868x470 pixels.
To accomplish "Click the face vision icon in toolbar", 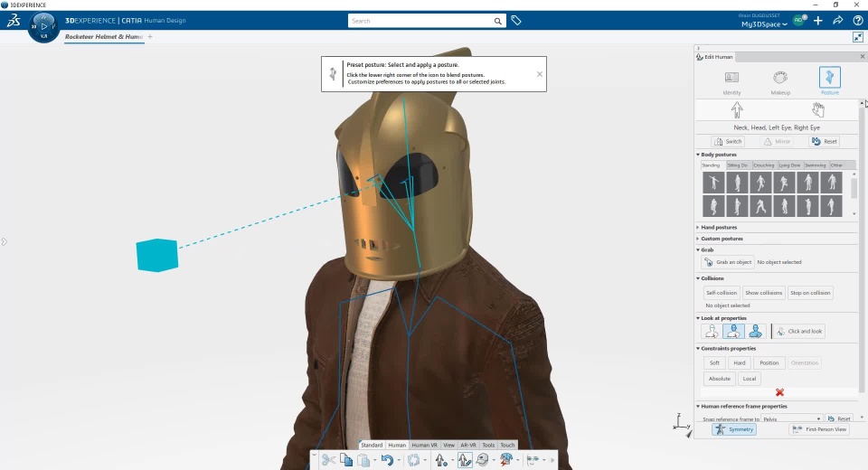I will pyautogui.click(x=533, y=460).
